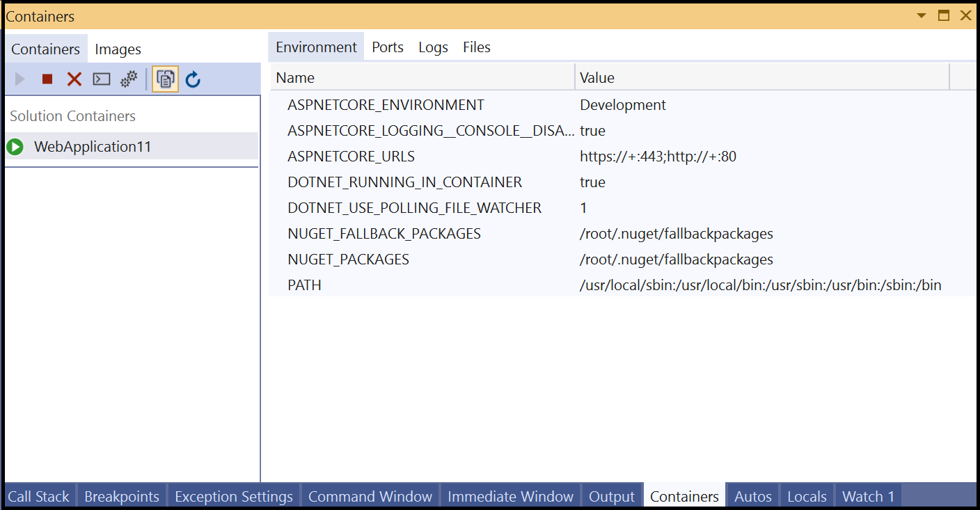This screenshot has width=980, height=510.
Task: Open a terminal window inside the container
Action: (x=101, y=79)
